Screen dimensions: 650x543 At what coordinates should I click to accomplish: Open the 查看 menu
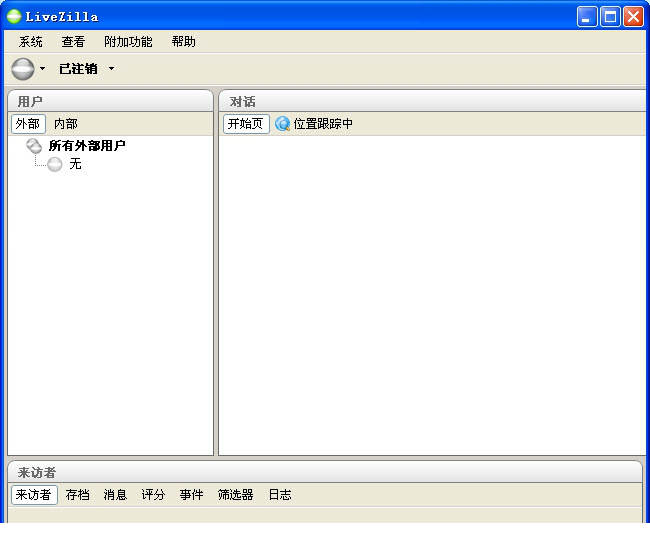coord(73,41)
